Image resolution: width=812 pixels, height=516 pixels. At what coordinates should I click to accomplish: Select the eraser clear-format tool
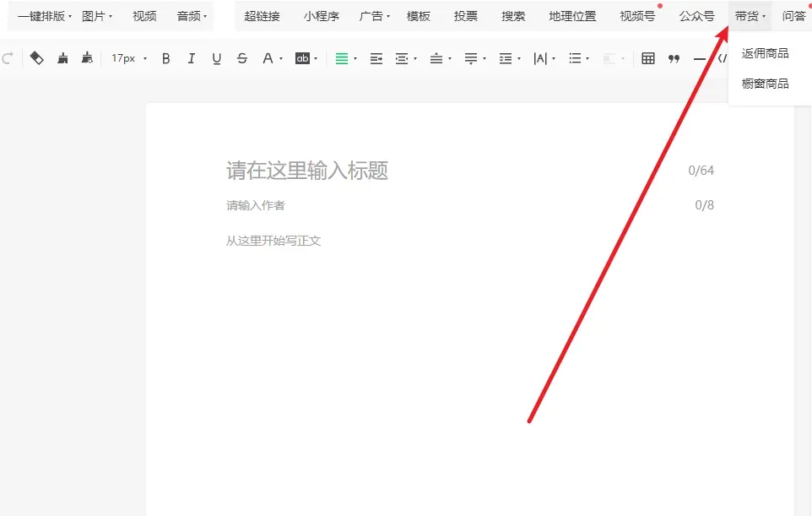[36, 58]
